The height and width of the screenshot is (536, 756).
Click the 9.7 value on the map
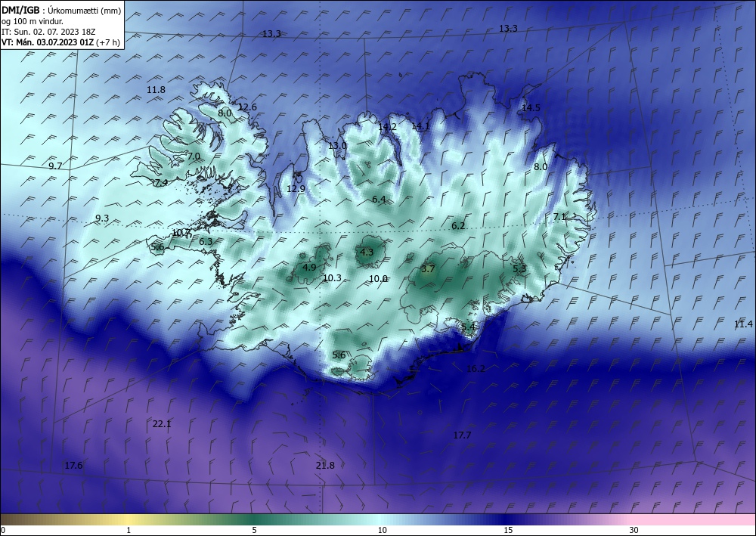(55, 166)
